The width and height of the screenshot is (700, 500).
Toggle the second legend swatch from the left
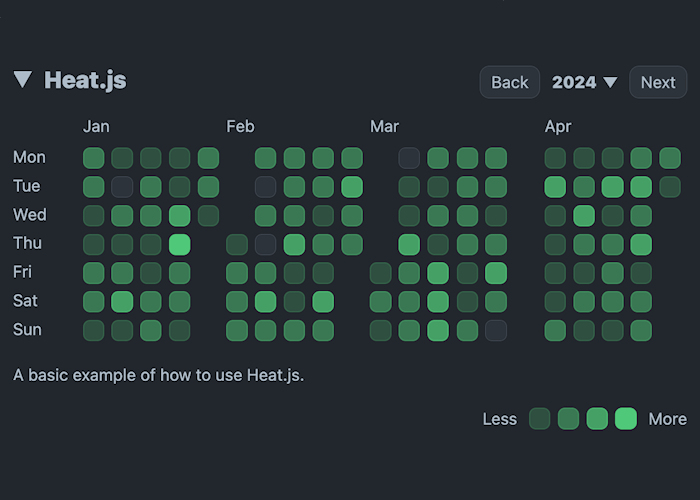(x=568, y=419)
